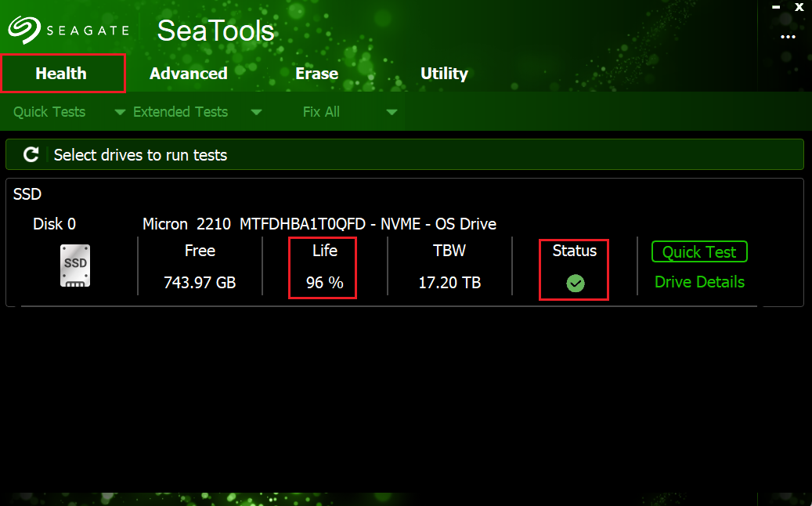Run a Quick Test on Disk 0
The image size is (812, 506).
click(699, 251)
